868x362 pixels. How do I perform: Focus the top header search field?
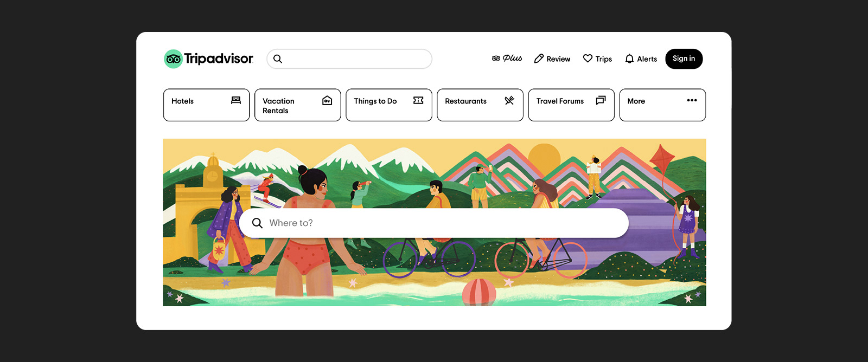(x=349, y=59)
